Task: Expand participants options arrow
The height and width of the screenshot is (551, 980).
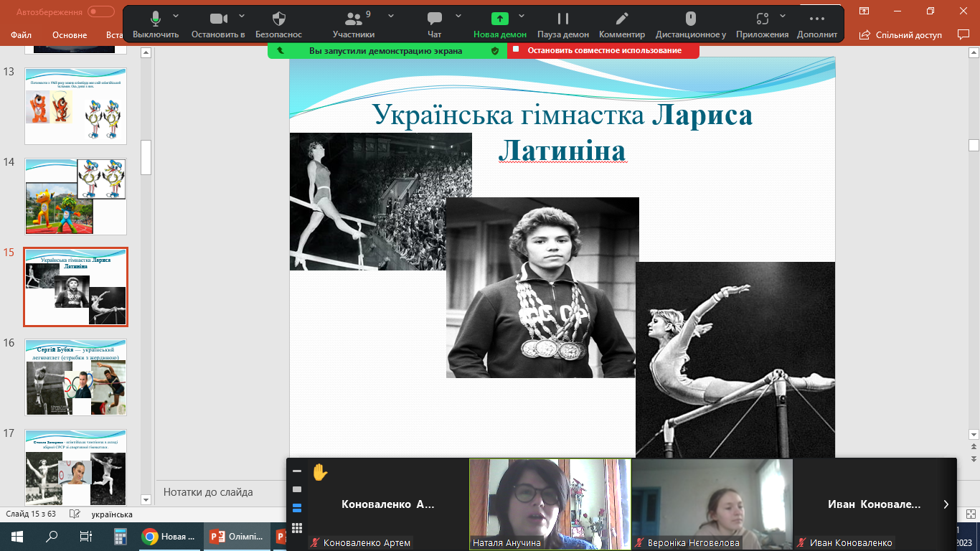Action: coord(391,15)
